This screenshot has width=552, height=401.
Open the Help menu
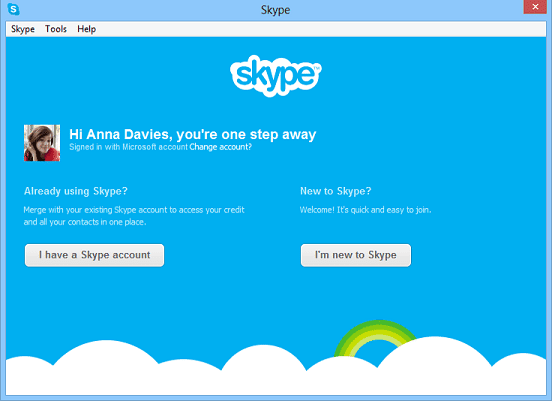click(x=87, y=29)
